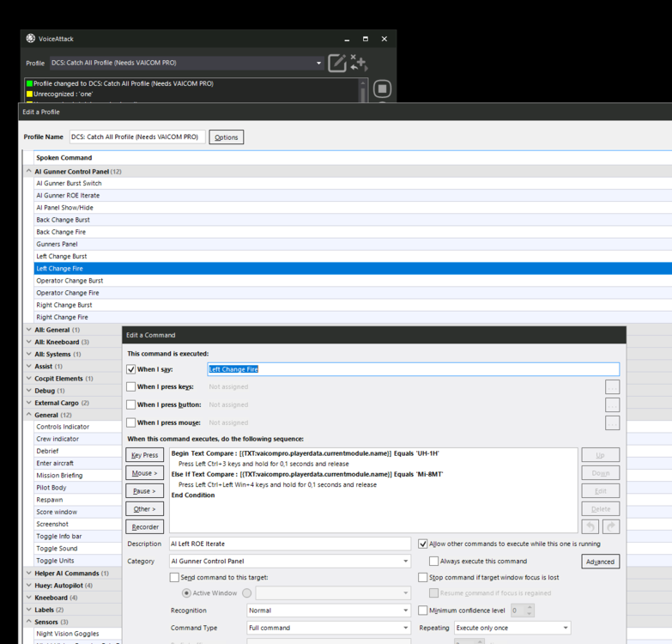Collapse the General group
The width and height of the screenshot is (672, 644).
tap(28, 415)
